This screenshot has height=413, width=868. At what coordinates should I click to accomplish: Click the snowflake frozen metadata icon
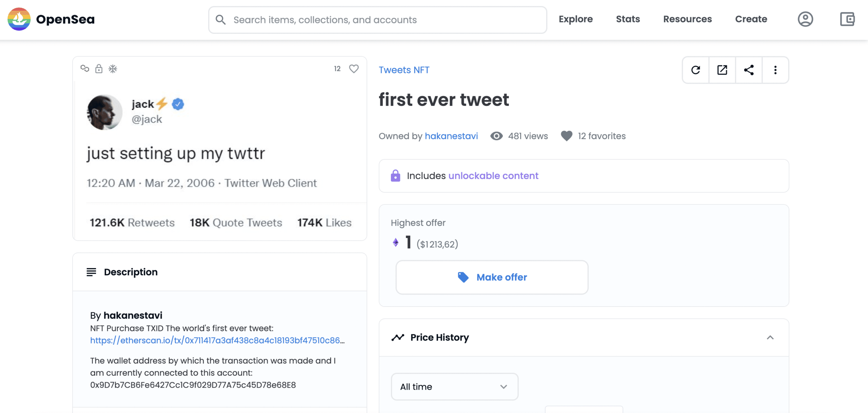[113, 69]
